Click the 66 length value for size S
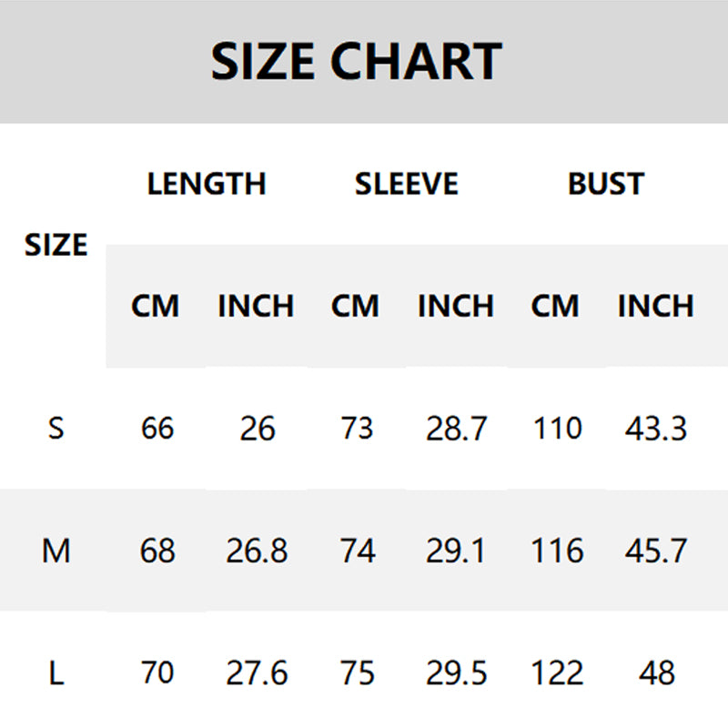 click(x=157, y=428)
